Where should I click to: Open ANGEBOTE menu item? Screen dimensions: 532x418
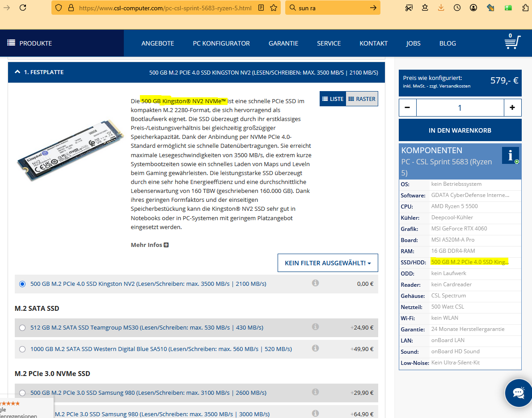pyautogui.click(x=158, y=43)
